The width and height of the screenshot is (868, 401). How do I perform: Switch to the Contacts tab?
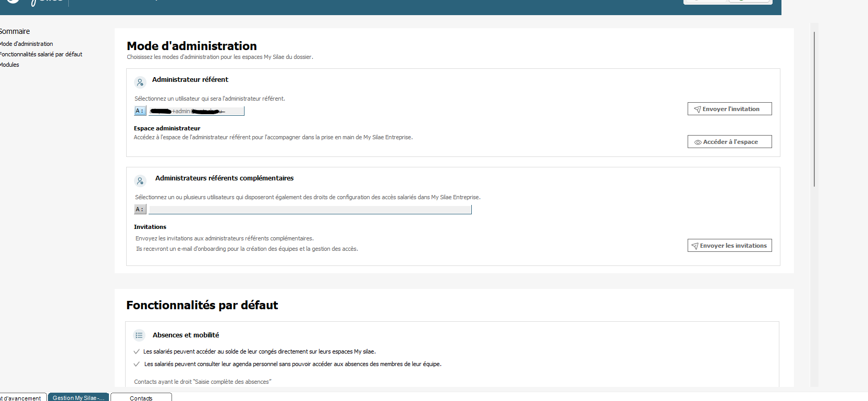click(x=141, y=397)
